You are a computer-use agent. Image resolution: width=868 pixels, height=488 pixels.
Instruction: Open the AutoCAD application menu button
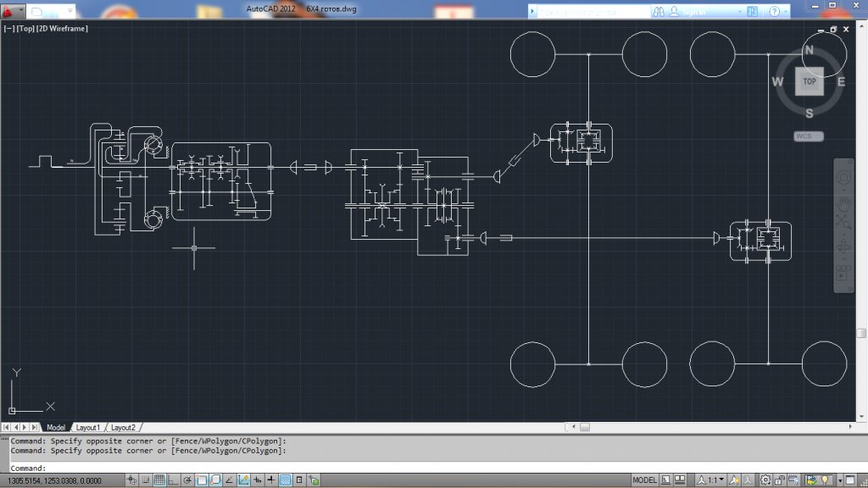point(10,12)
